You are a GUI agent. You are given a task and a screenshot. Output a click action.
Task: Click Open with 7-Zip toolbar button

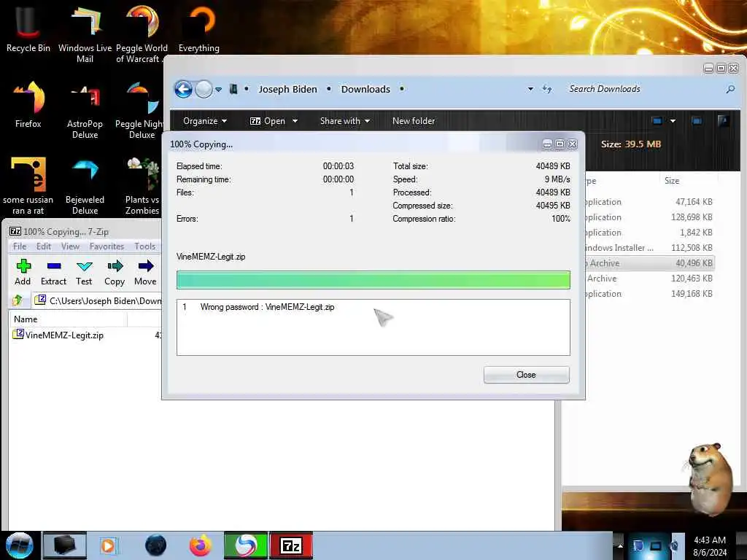pos(268,121)
